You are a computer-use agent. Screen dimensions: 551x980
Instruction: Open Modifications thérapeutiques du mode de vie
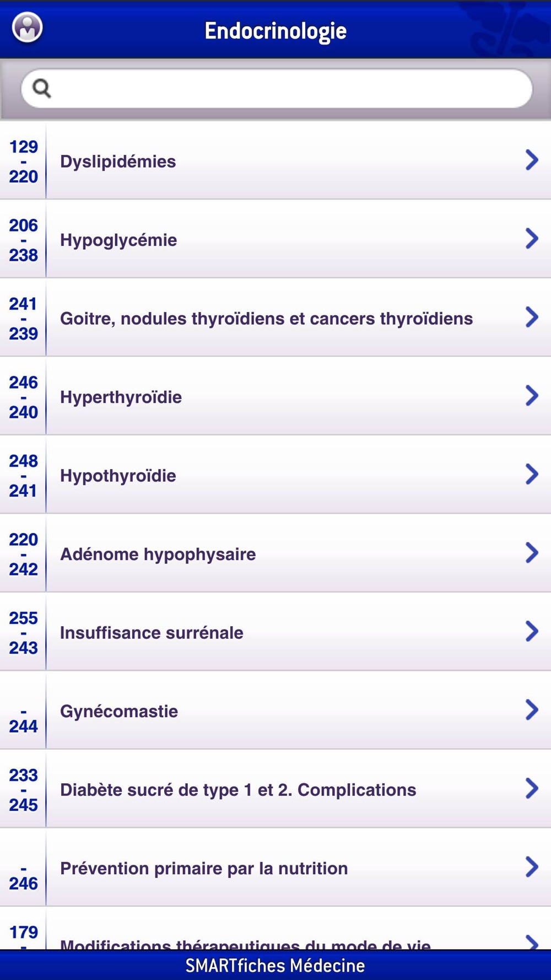tap(275, 929)
